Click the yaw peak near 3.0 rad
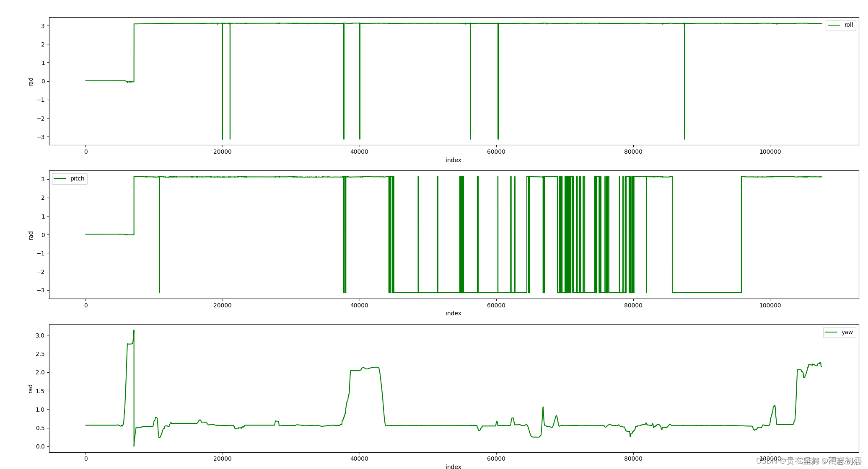Viewport: 868px width, 469px height. point(134,331)
